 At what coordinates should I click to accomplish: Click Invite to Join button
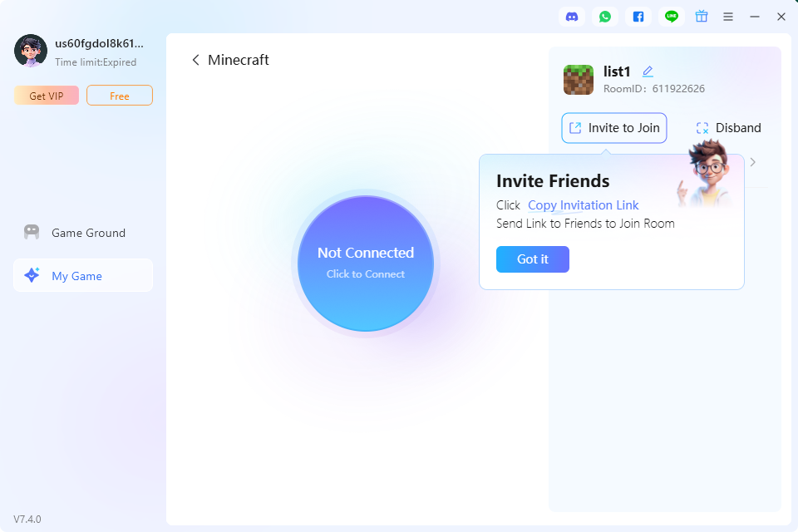point(613,128)
